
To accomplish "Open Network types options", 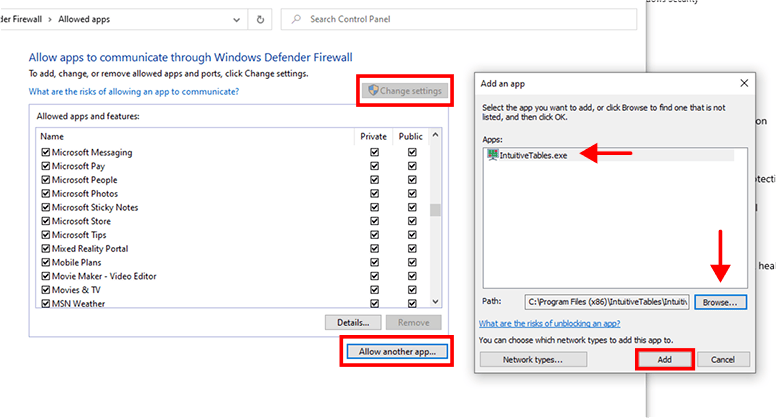I will click(533, 360).
